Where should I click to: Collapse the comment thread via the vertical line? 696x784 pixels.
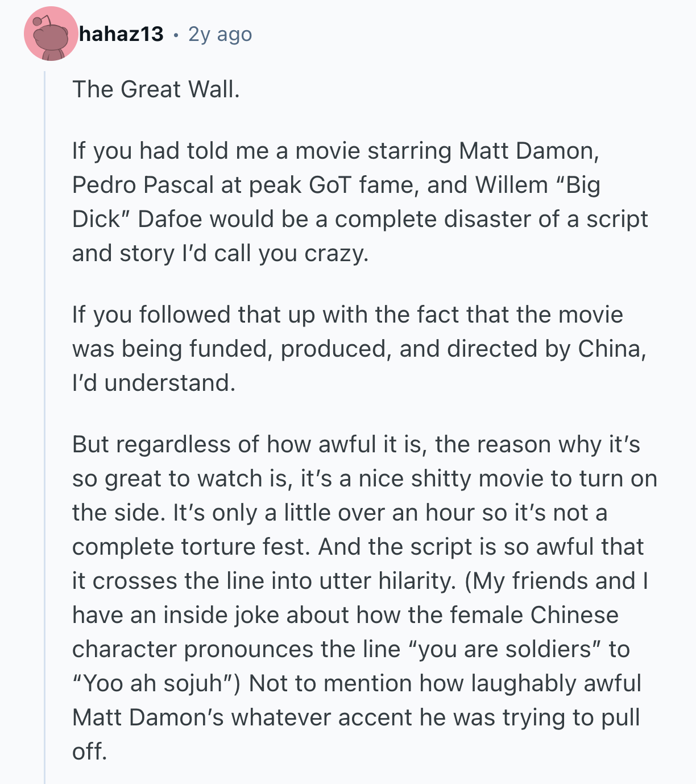(x=45, y=427)
